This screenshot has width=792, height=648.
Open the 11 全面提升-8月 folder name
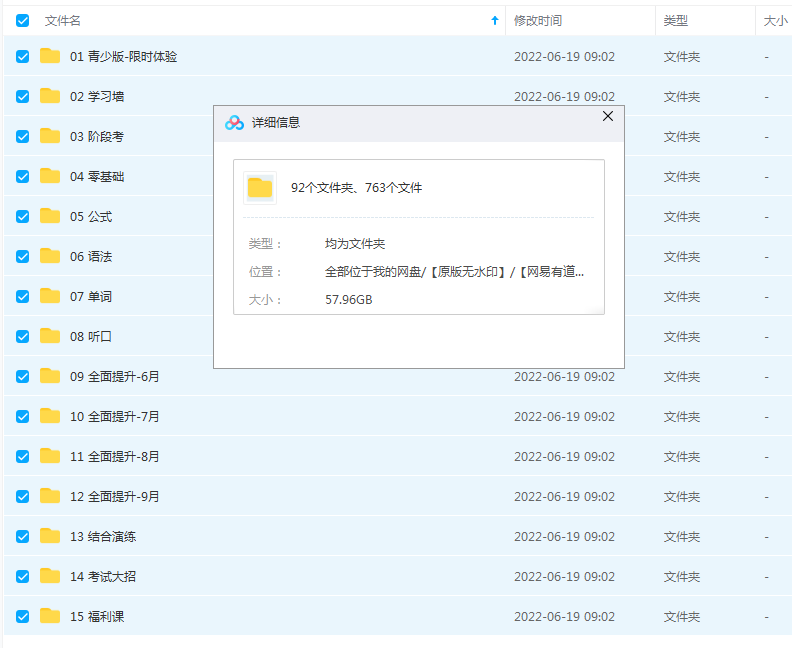coord(115,457)
